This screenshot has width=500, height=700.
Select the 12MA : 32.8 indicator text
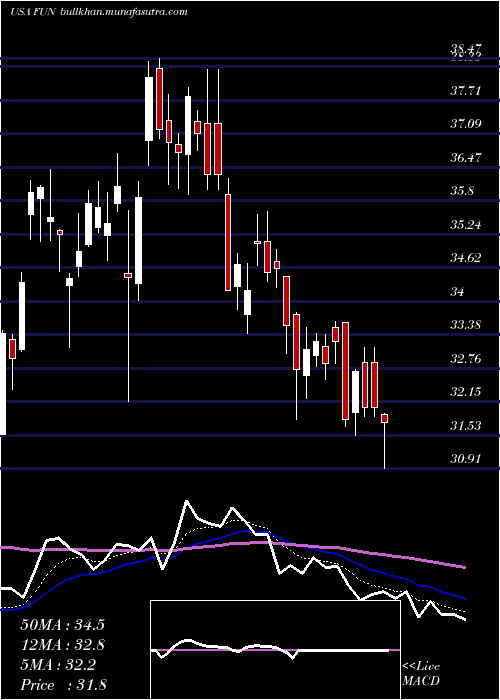click(62, 645)
